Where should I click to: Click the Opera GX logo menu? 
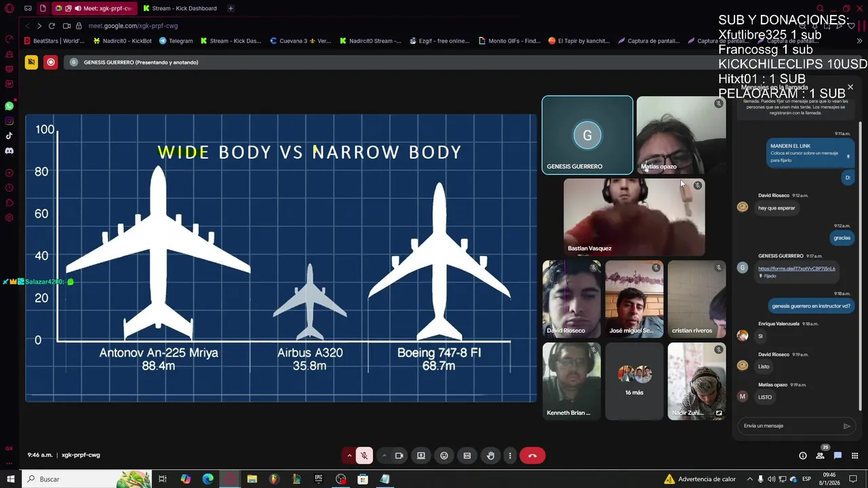click(x=9, y=9)
